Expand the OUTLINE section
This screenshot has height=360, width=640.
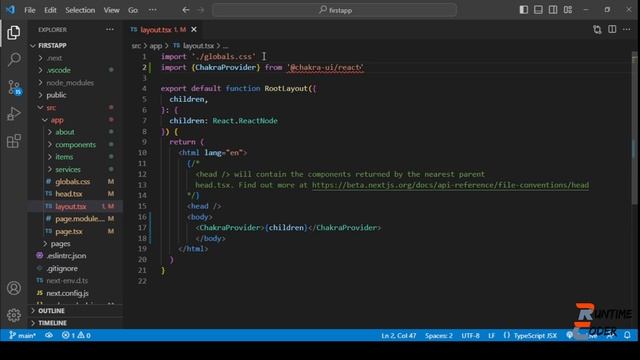76,311
